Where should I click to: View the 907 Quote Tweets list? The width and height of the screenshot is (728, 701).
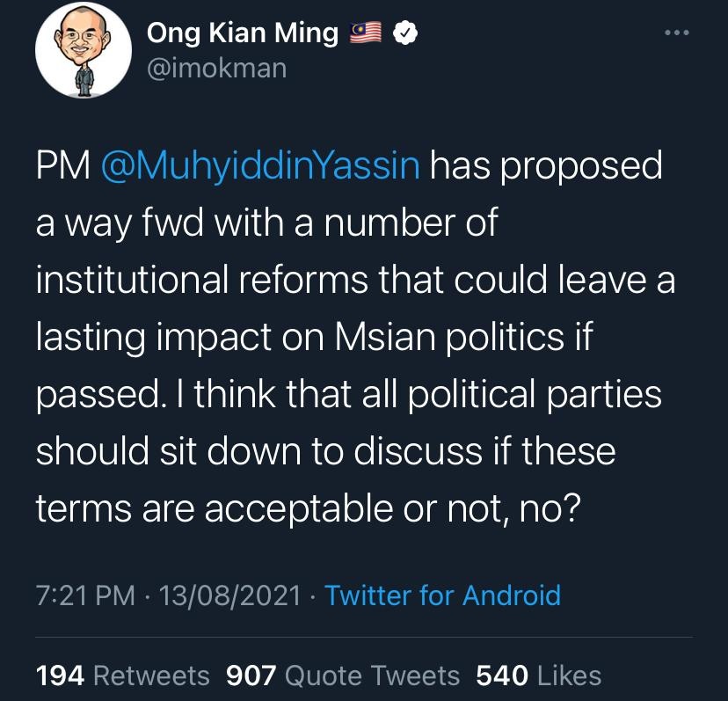(x=343, y=675)
